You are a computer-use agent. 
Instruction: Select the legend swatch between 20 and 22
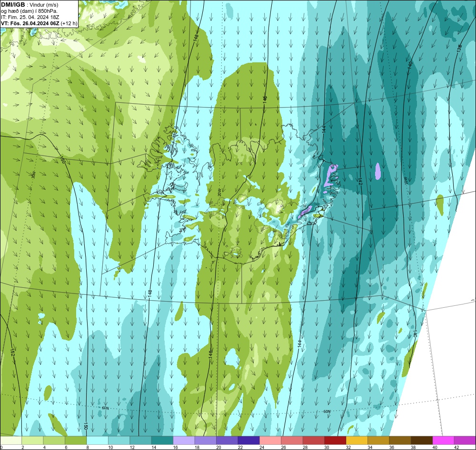227,440
